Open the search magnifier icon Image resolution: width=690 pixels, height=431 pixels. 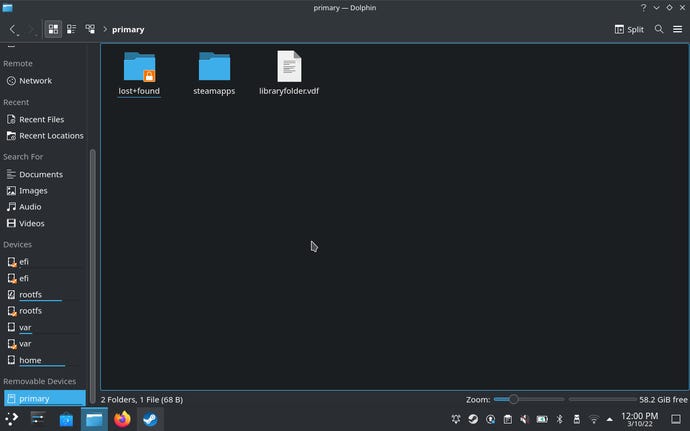[x=659, y=29]
